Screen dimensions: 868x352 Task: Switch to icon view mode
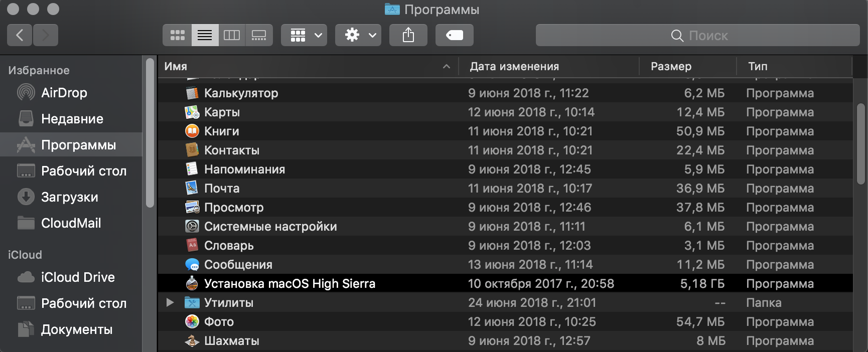(x=178, y=35)
